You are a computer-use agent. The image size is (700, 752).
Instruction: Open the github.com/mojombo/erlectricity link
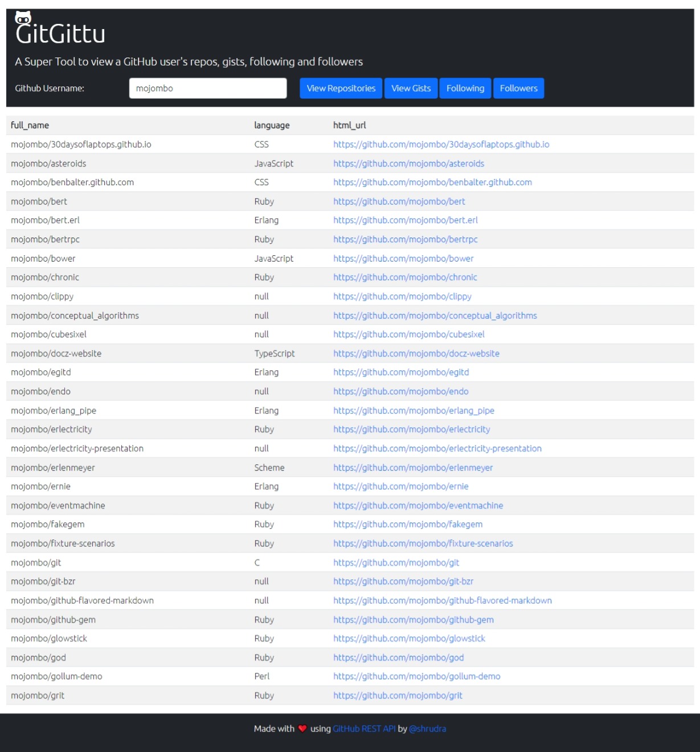(x=412, y=430)
